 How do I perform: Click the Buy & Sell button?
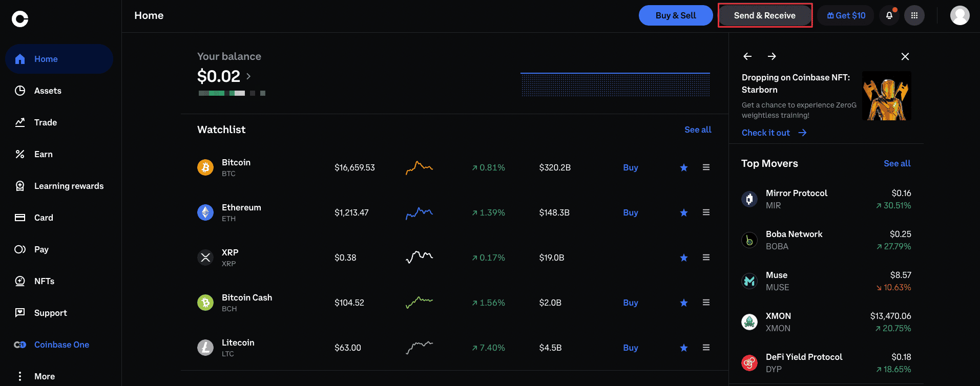tap(676, 15)
